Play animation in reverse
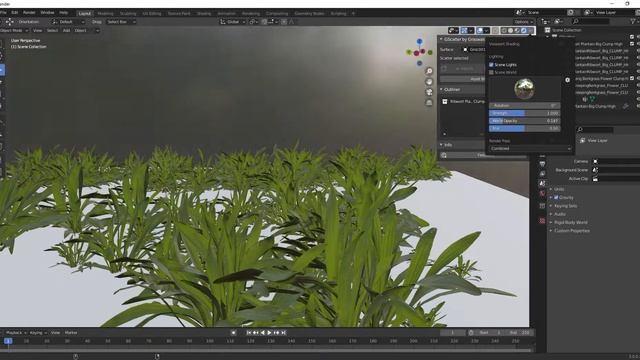Viewport: 640px width, 360px height. pos(263,333)
